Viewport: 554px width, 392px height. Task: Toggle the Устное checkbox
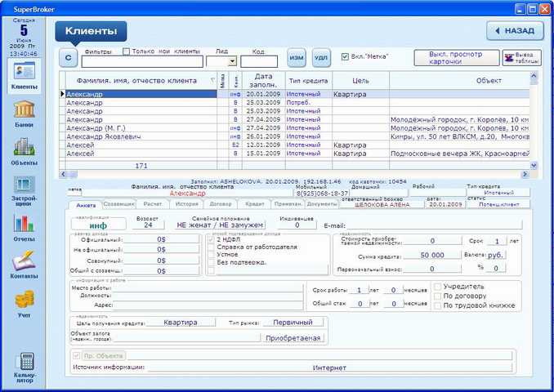212,255
